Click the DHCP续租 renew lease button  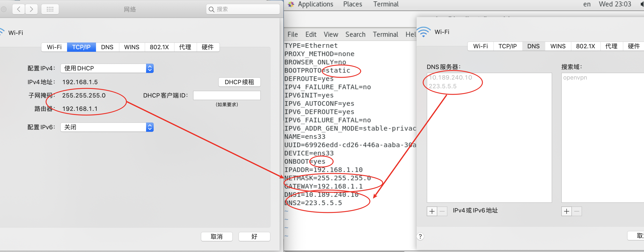point(239,82)
